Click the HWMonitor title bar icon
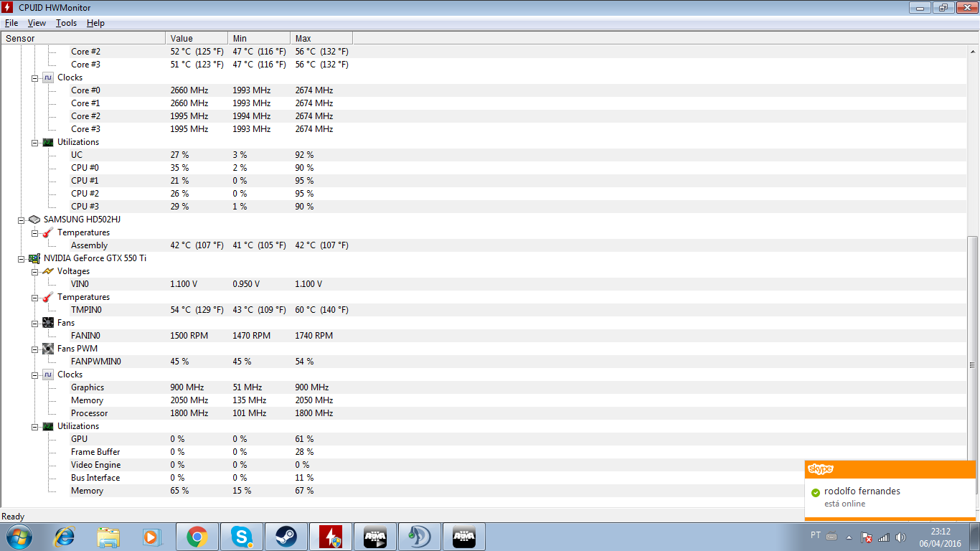 coord(9,8)
